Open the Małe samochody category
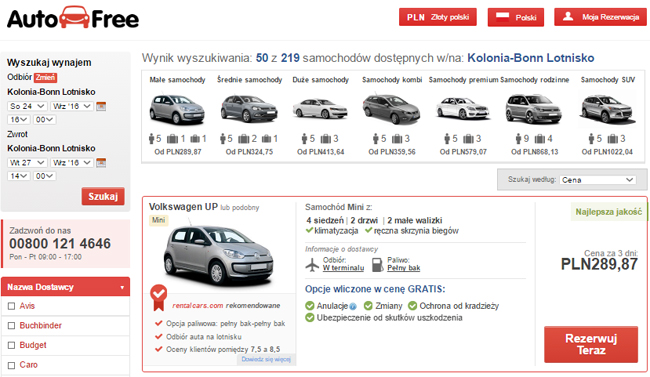This screenshot has width=650, height=377. point(177,80)
